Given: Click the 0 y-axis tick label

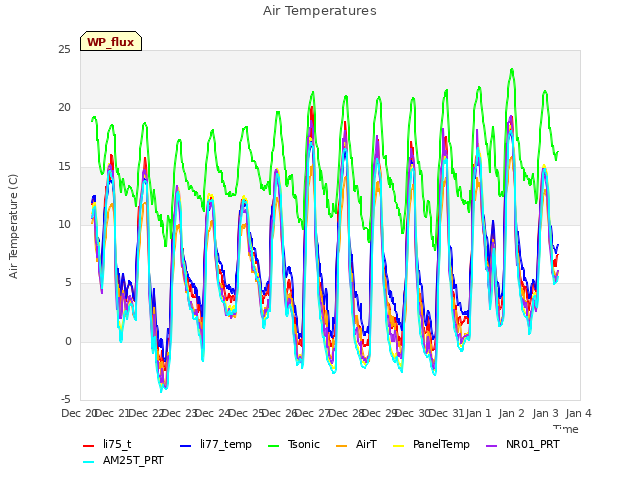Looking at the screenshot, I should click(68, 341).
